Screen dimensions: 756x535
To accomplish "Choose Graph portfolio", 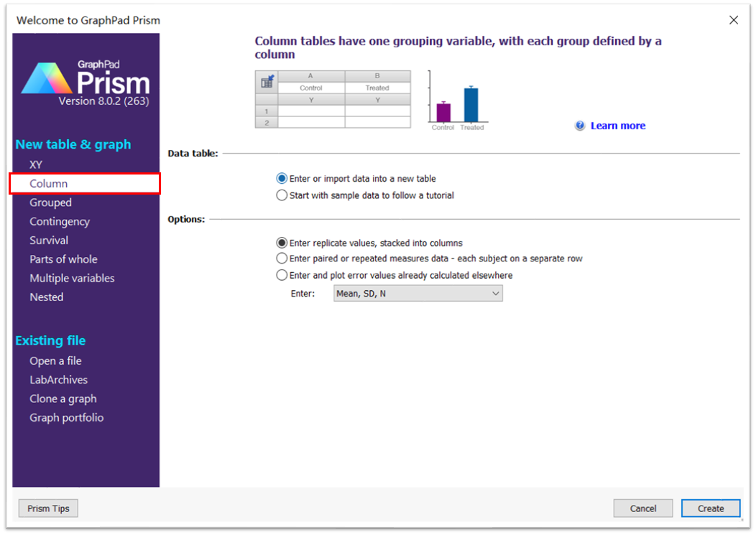I will [x=67, y=418].
